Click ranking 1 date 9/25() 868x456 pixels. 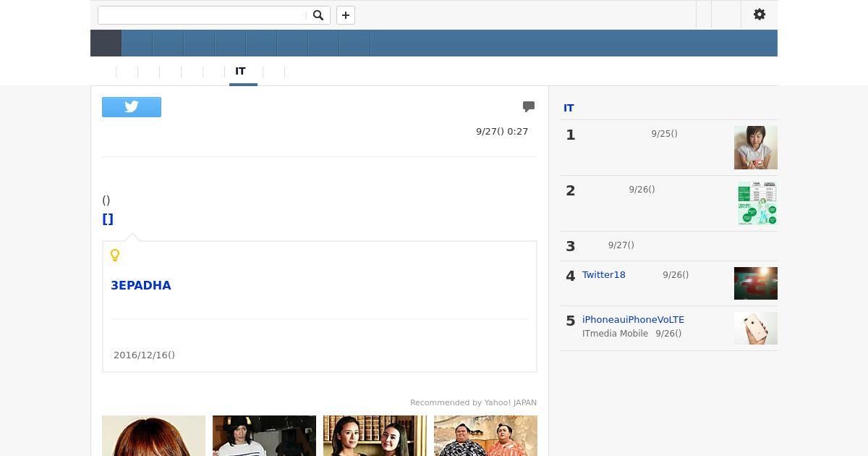664,134
